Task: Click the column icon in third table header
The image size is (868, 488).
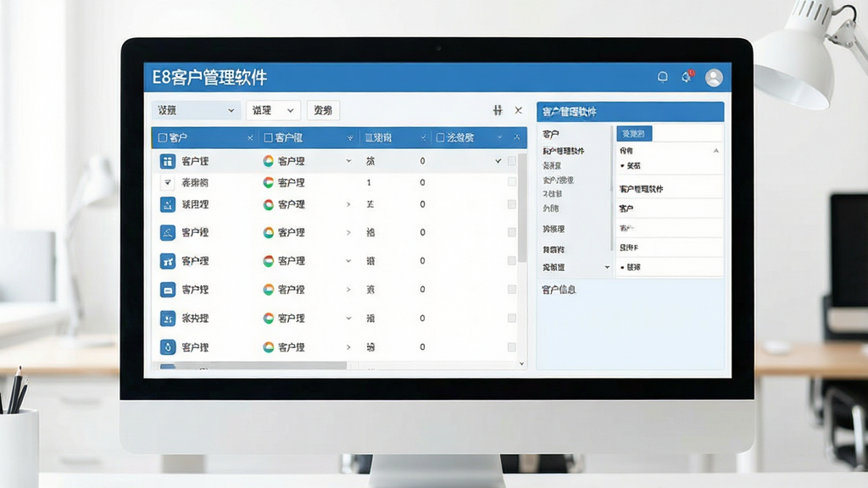Action: pos(370,138)
